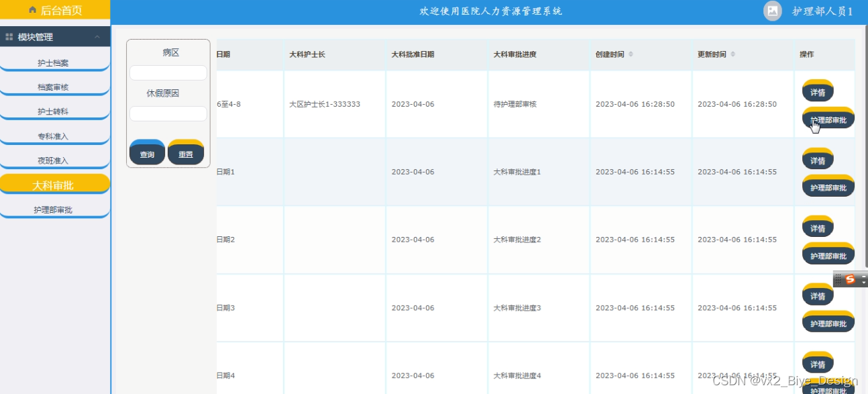This screenshot has width=868, height=394.
Task: Click the 操作 column header
Action: point(806,54)
